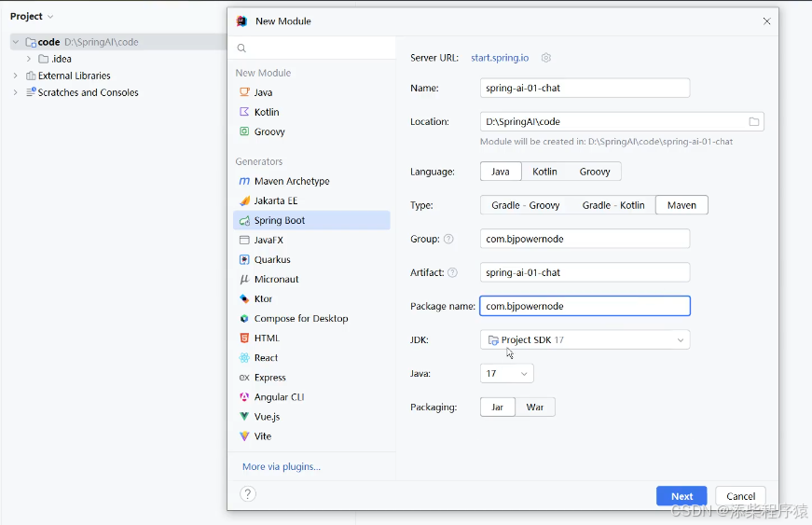This screenshot has height=525, width=812.
Task: Choose the Ktor generator icon
Action: pos(244,298)
